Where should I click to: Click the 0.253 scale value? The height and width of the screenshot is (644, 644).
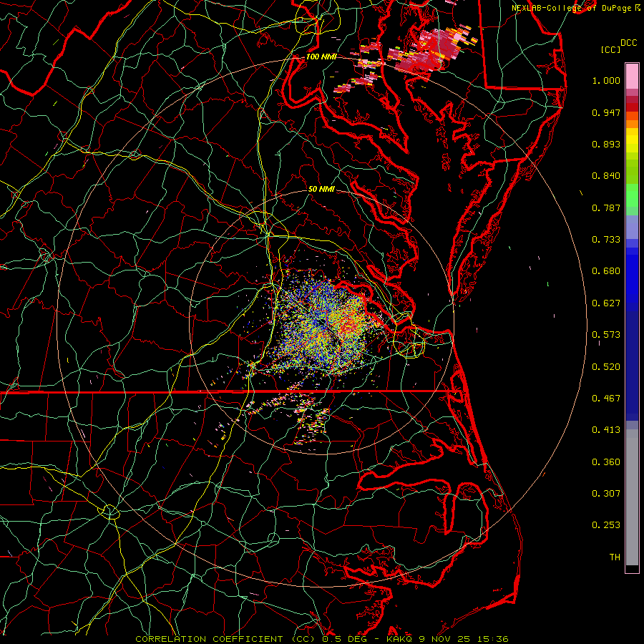click(606, 525)
